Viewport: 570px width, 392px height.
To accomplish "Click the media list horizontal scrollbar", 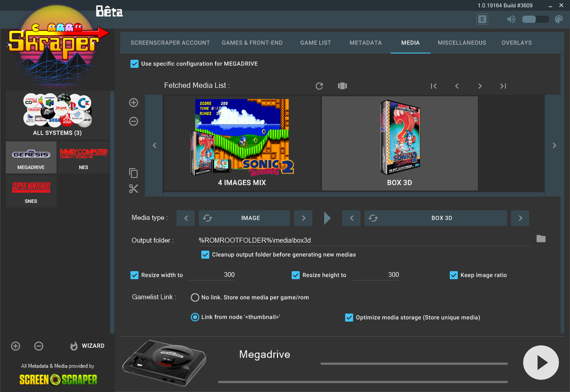I will [353, 194].
